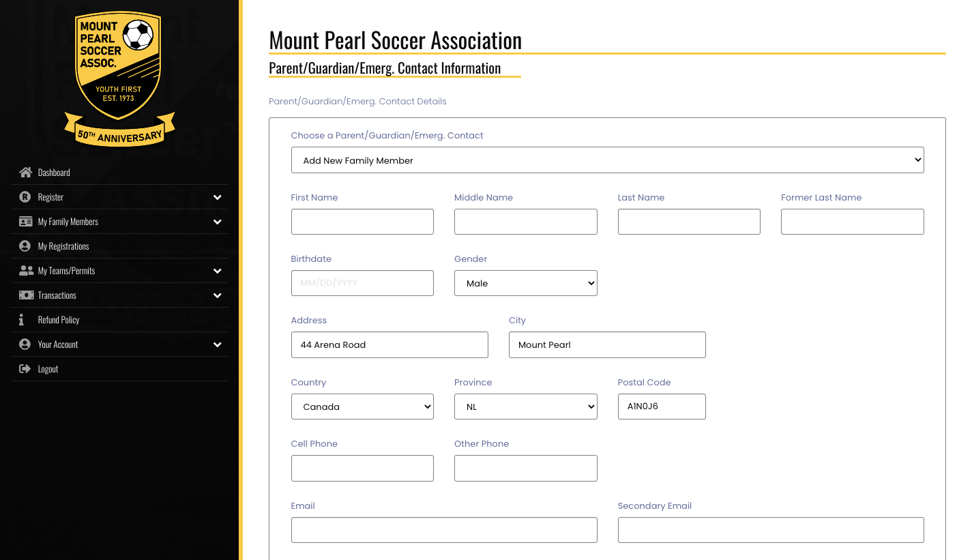This screenshot has width=972, height=560.
Task: Click the Parent/Guardian/Emerg. Contact Information subheading
Action: coord(385,68)
